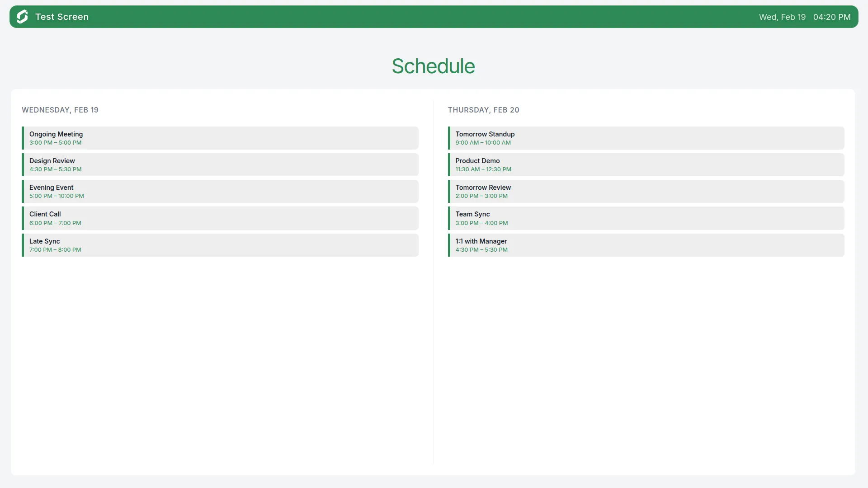The height and width of the screenshot is (488, 868).
Task: Select the Team Sync event
Action: pos(646,218)
